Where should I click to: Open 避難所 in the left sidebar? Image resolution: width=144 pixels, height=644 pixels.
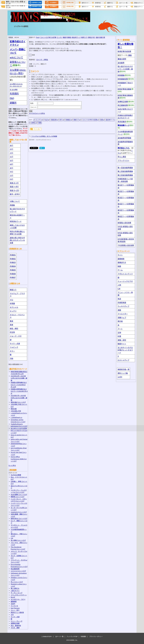[13, 103]
